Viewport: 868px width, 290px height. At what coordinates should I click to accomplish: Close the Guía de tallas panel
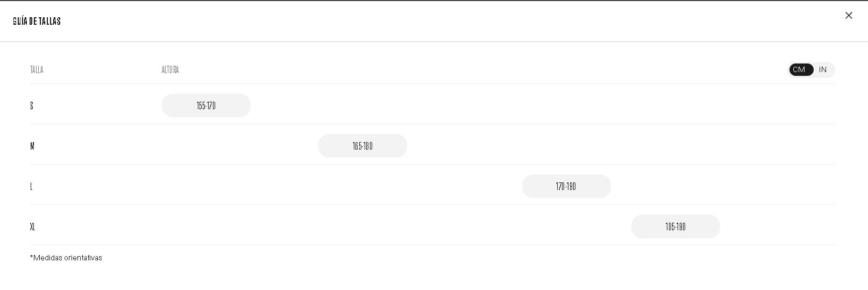(x=849, y=16)
